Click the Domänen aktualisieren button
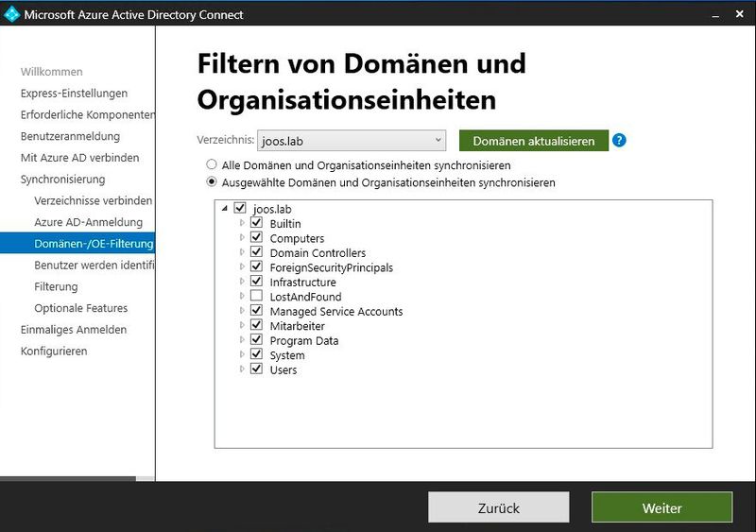Screen dimensions: 756x532 534,141
